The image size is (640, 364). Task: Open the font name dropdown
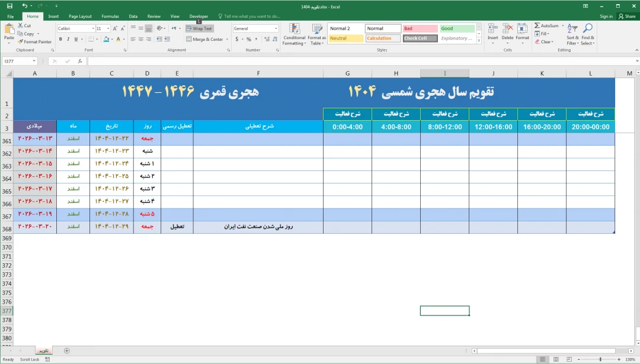(92, 28)
